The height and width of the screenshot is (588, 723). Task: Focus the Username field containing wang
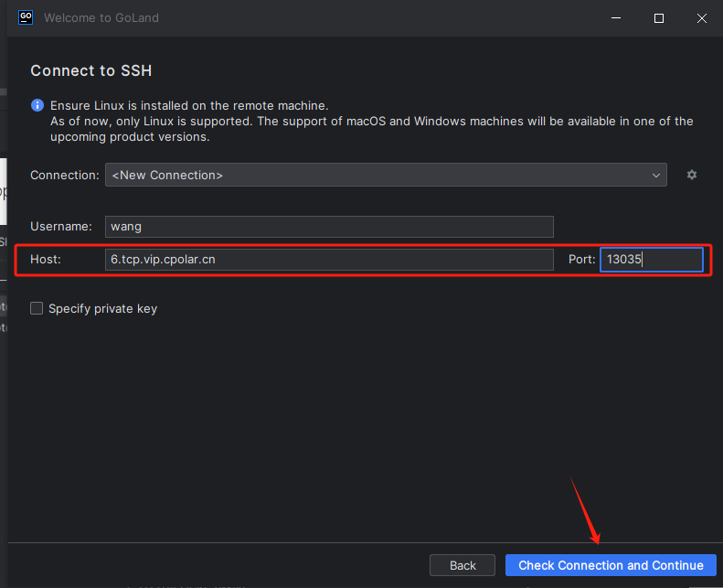(329, 227)
